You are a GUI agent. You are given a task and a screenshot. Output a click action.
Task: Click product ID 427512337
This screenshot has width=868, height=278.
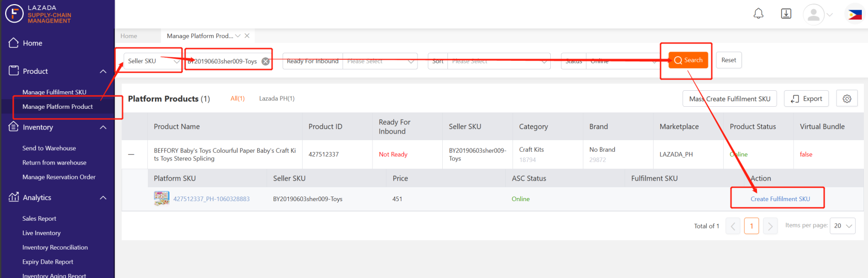pos(323,154)
